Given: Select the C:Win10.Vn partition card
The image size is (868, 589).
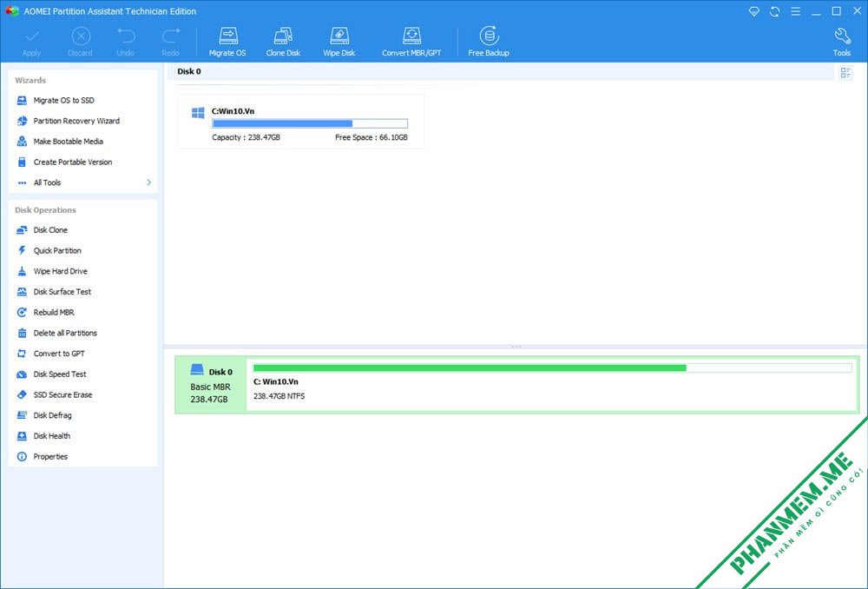Looking at the screenshot, I should 300,122.
